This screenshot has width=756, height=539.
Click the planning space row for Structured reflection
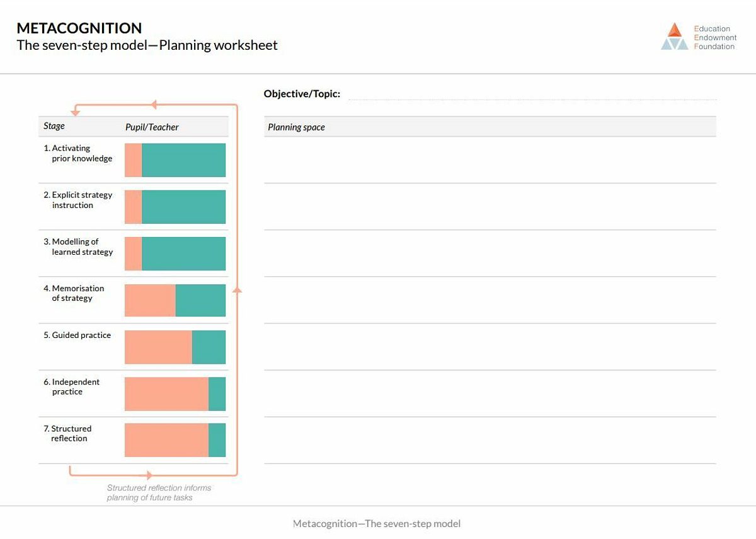(490, 440)
